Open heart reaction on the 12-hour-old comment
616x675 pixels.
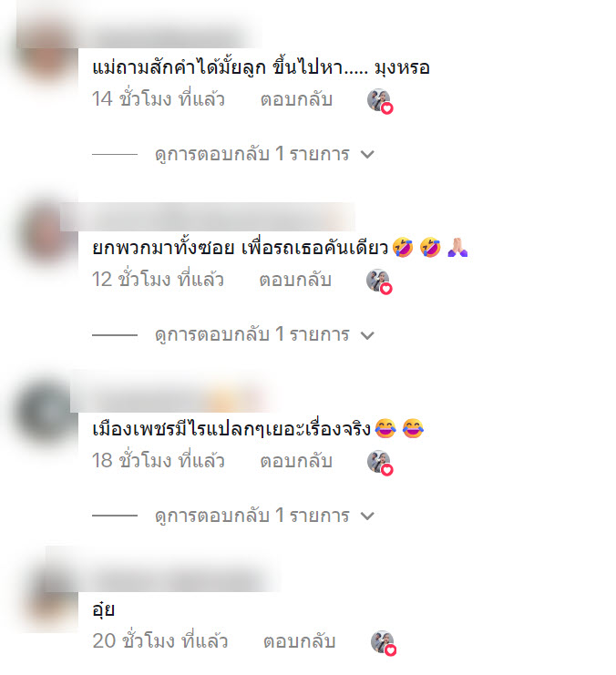click(379, 281)
